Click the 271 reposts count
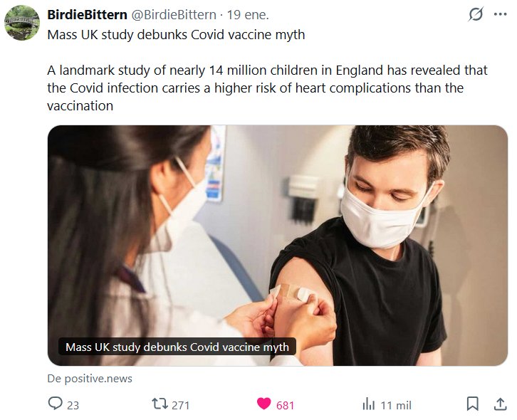517x420 pixels. pyautogui.click(x=181, y=405)
